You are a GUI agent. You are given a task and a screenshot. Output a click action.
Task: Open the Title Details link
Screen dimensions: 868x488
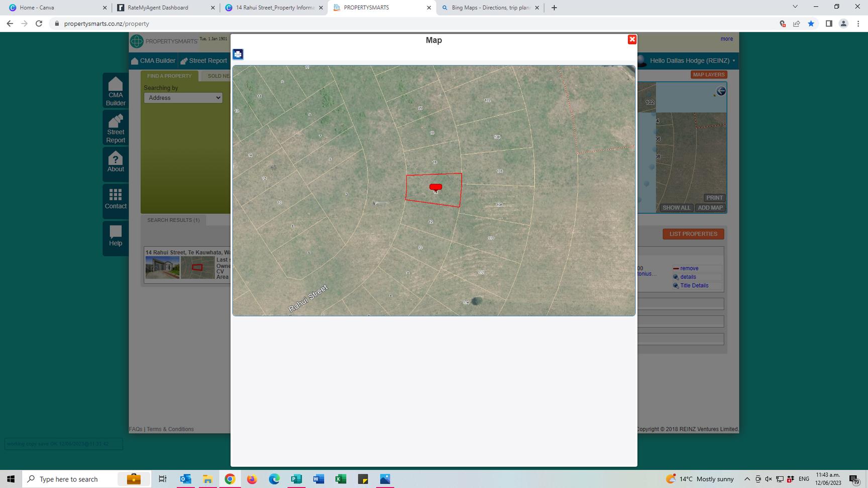[x=694, y=286]
